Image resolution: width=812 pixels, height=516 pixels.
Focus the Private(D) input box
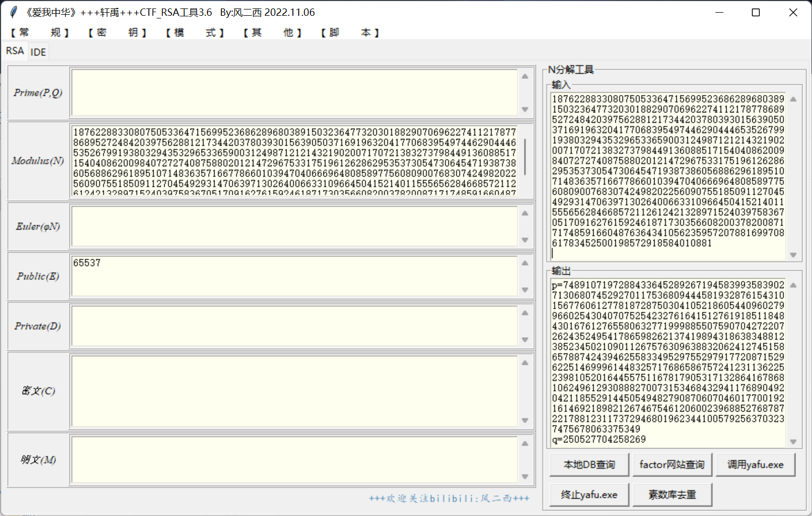tap(294, 326)
